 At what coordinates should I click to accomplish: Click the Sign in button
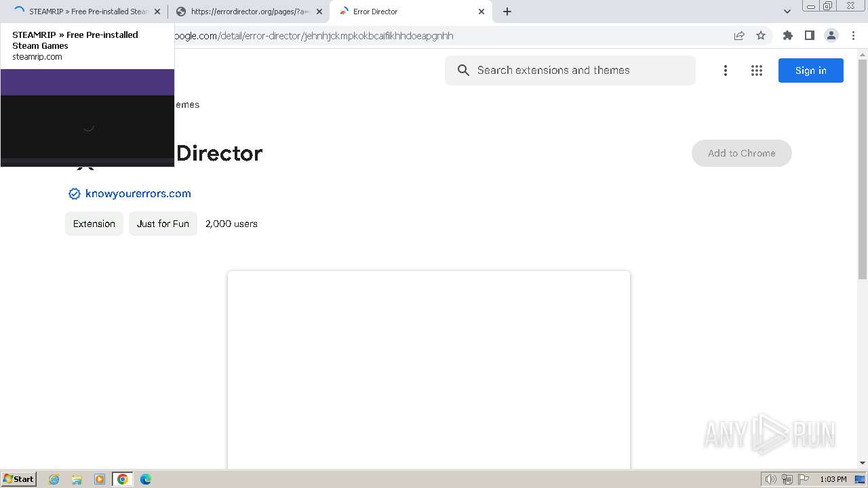pos(811,70)
